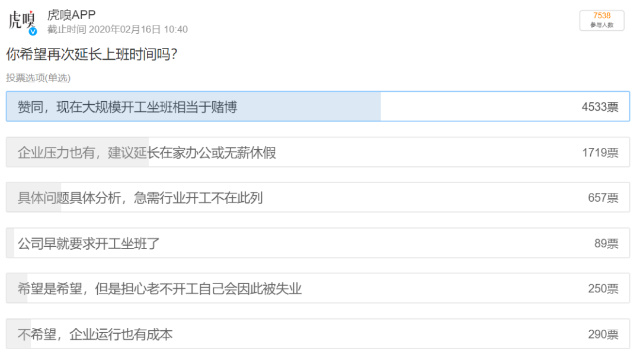Pick the option 公司早就要求开工坐班了

[x=89, y=243]
